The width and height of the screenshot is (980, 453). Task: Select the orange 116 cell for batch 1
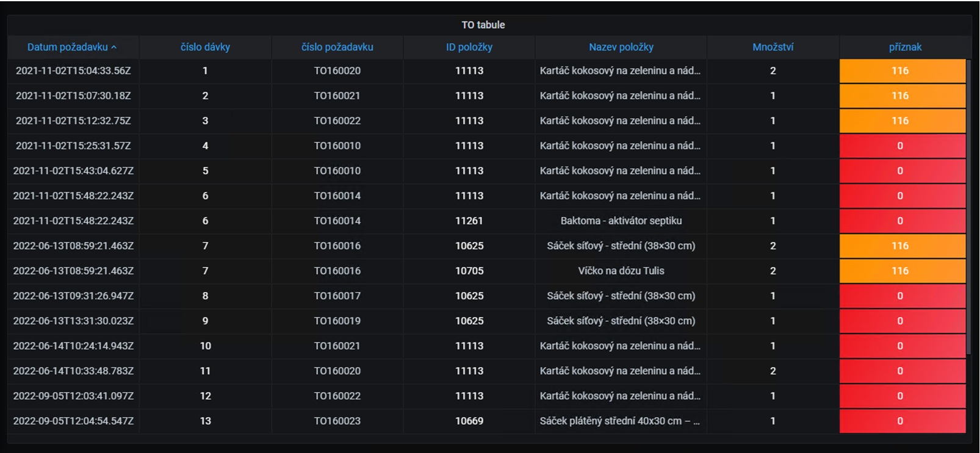tap(902, 71)
